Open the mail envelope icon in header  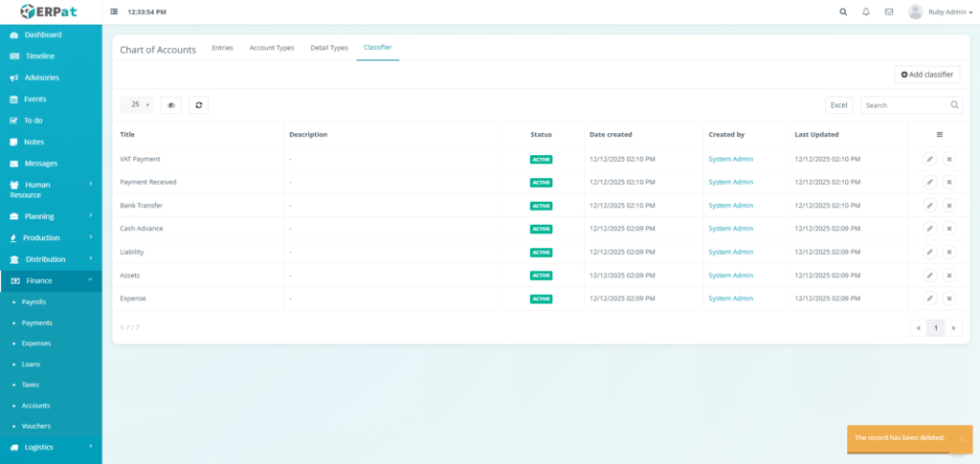coord(889,12)
